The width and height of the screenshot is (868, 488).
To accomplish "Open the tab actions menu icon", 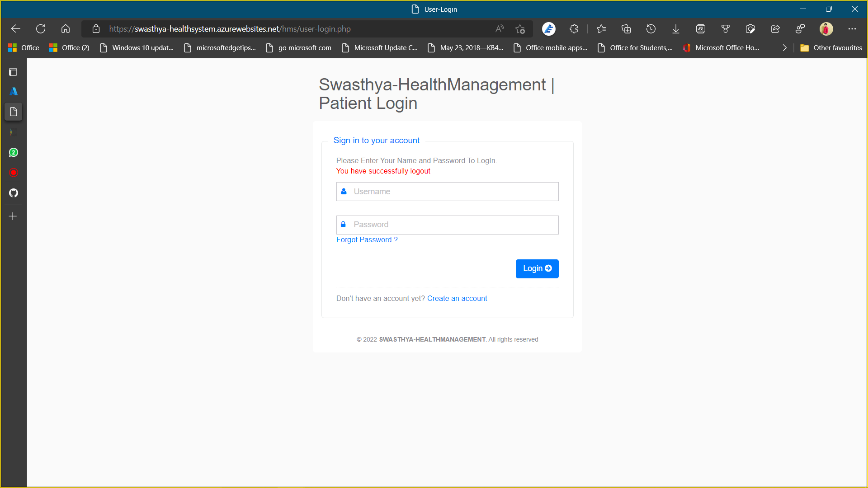I will (13, 72).
